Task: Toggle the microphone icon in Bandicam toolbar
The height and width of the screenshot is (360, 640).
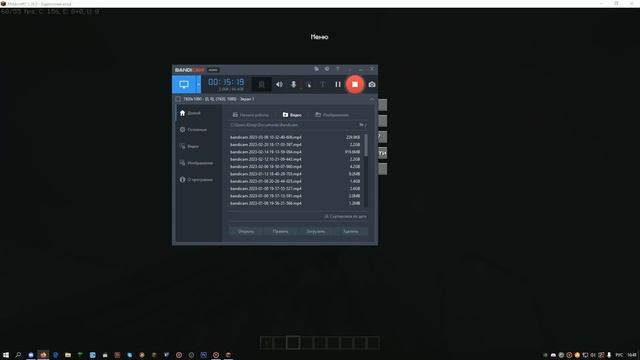Action: point(293,84)
